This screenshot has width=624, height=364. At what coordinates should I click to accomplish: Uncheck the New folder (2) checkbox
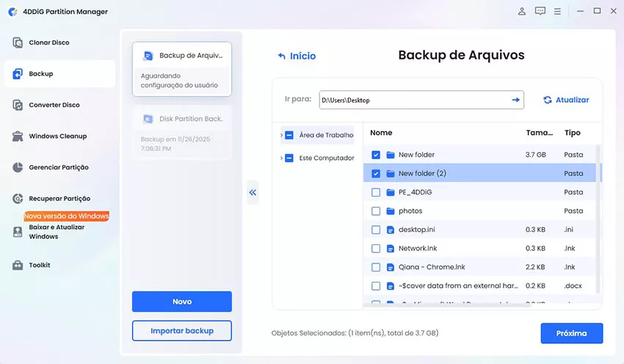tap(376, 173)
